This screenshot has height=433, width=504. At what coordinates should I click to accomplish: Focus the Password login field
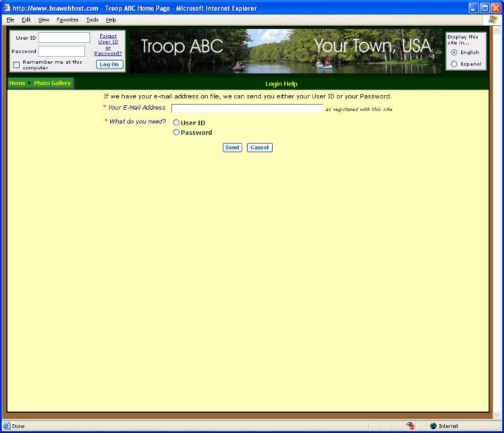coord(62,51)
